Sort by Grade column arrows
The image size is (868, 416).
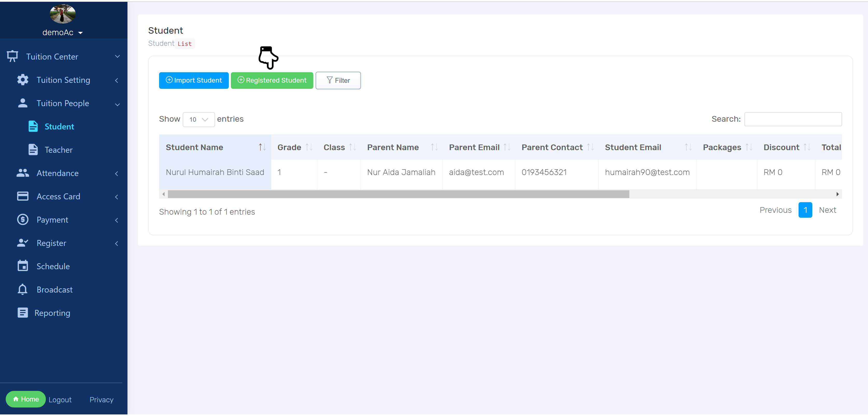pyautogui.click(x=309, y=147)
